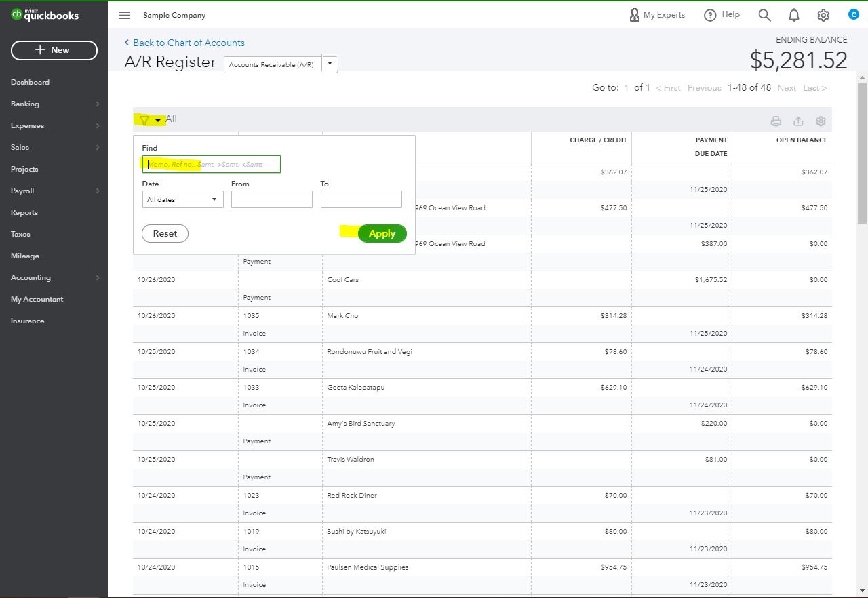The image size is (868, 598).
Task: Open the All dates dropdown
Action: tap(182, 199)
